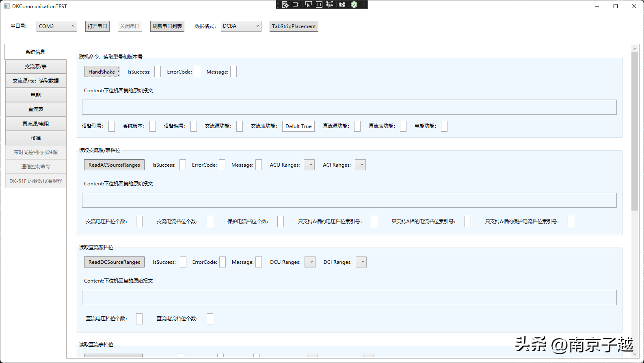Focus the IsSuccess field beside ReadDCSourceRanges
This screenshot has width=644, height=363.
click(183, 262)
